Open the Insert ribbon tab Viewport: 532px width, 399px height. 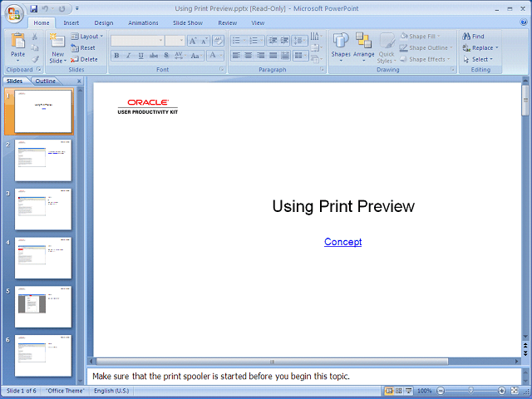tap(71, 22)
